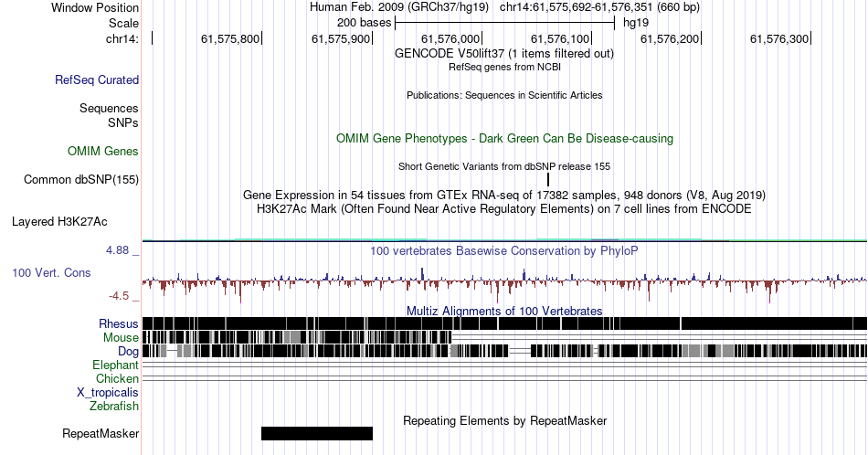The width and height of the screenshot is (868, 455).
Task: Click the chr14: ruler label
Action: point(122,38)
